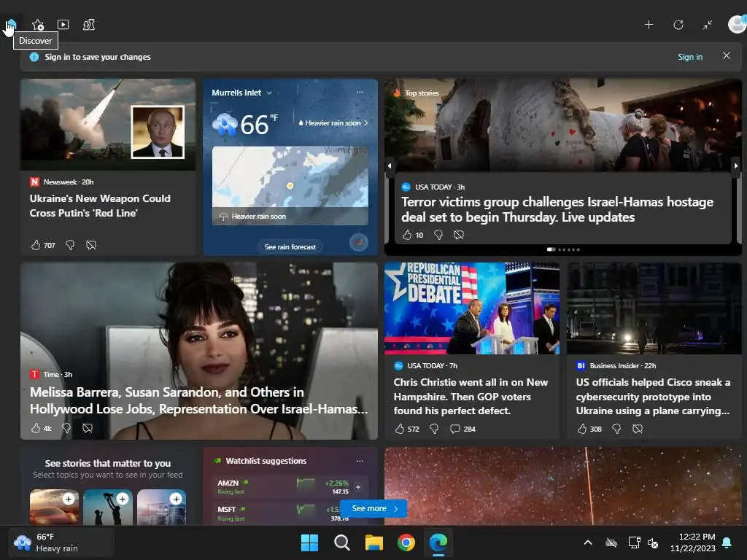Collapse widgets panel with the shrink arrows icon
Screen dimensions: 747x560
pos(708,25)
